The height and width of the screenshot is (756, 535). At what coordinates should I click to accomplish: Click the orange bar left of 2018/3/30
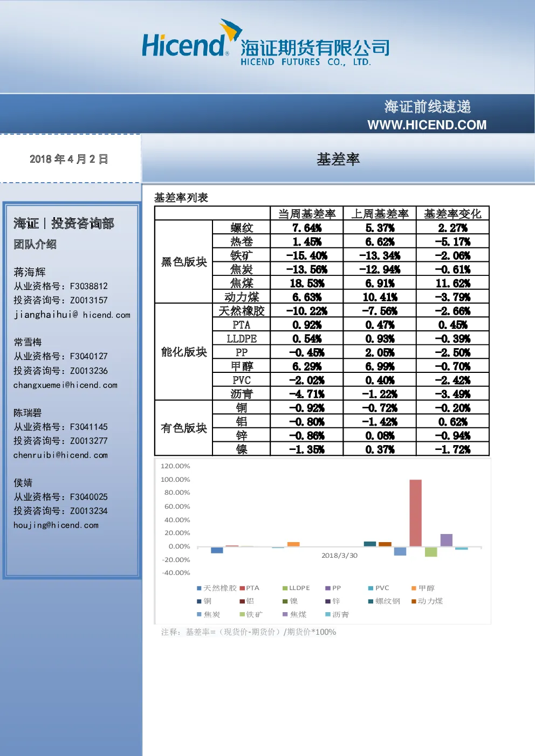coord(293,544)
